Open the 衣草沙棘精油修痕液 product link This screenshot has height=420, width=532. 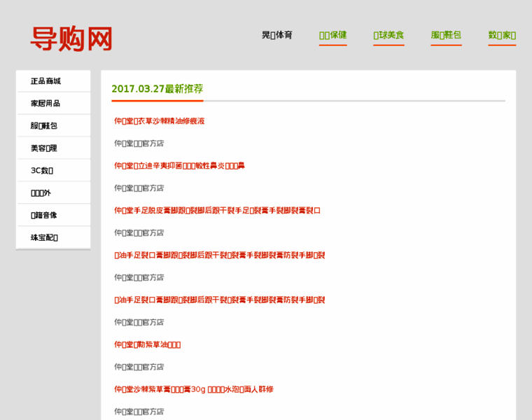point(159,121)
